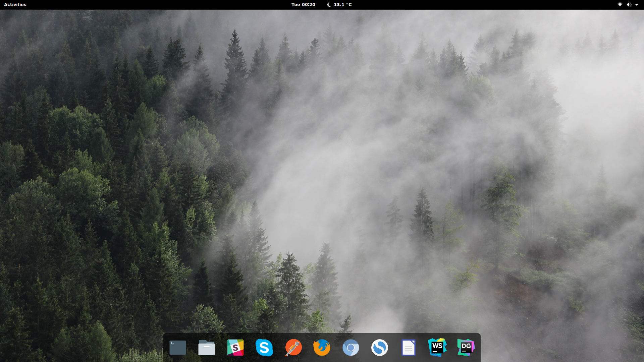Click the moon weather icon
Image resolution: width=644 pixels, height=362 pixels.
tap(329, 4)
